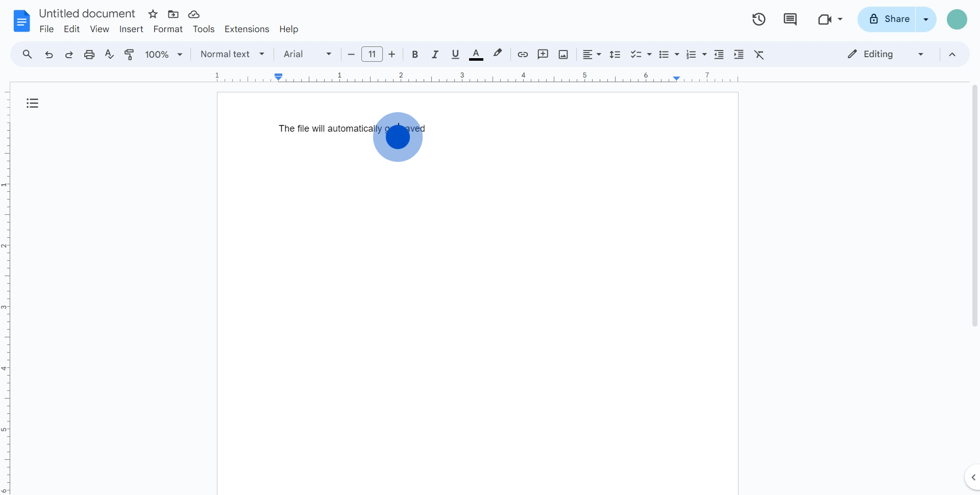
Task: Open the Editing mode dropdown
Action: tap(886, 55)
